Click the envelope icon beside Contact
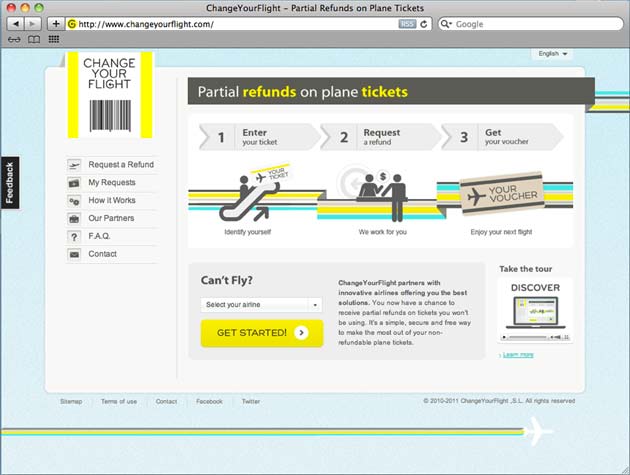The image size is (630, 475). pos(74,254)
